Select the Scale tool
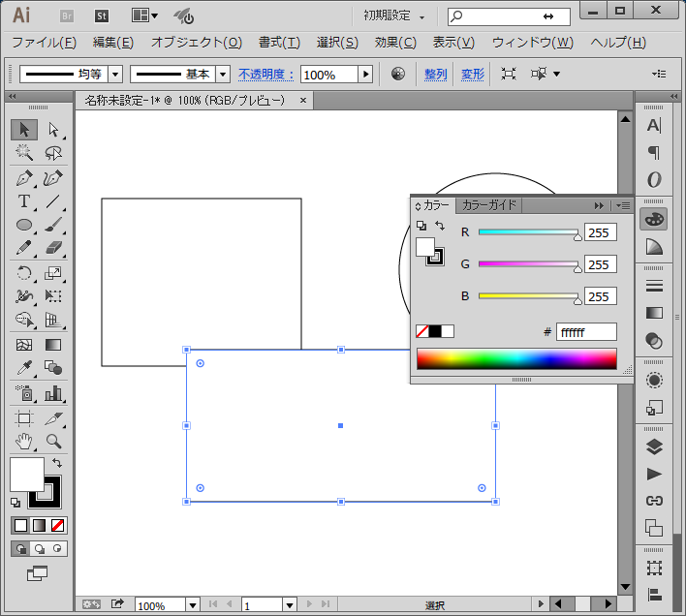 coord(53,273)
